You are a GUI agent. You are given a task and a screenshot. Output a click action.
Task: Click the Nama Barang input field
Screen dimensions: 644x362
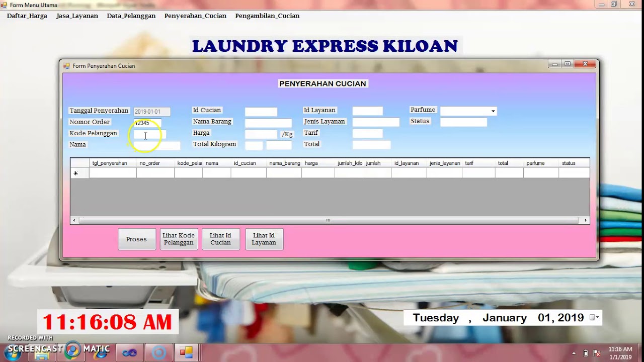pos(268,123)
